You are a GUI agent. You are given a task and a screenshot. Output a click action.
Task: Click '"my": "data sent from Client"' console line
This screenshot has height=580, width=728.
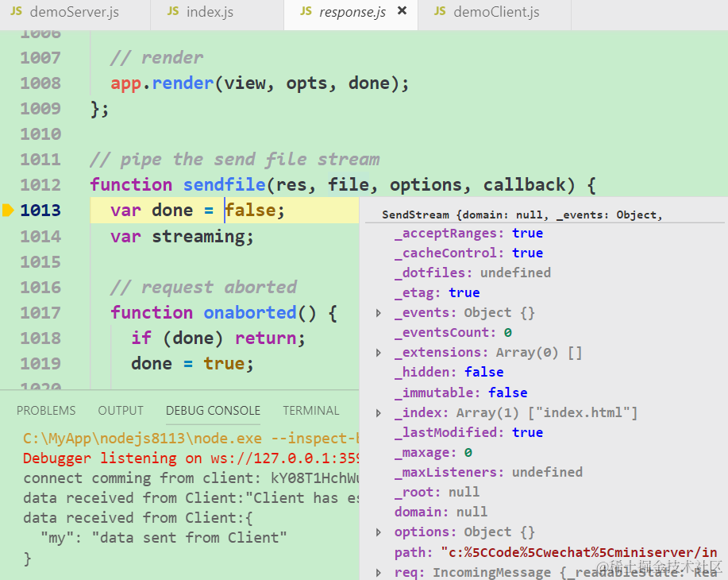pyautogui.click(x=164, y=538)
